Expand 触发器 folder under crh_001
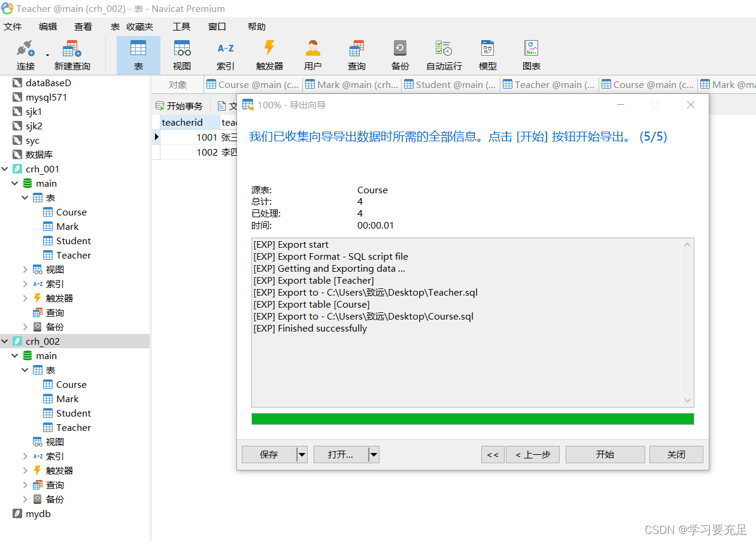 25,298
